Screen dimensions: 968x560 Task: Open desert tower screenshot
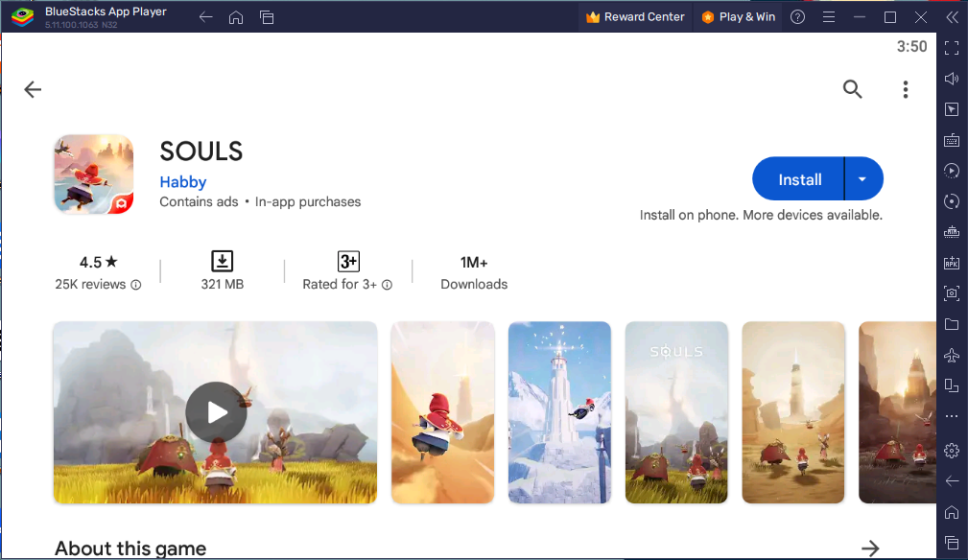pyautogui.click(x=793, y=412)
